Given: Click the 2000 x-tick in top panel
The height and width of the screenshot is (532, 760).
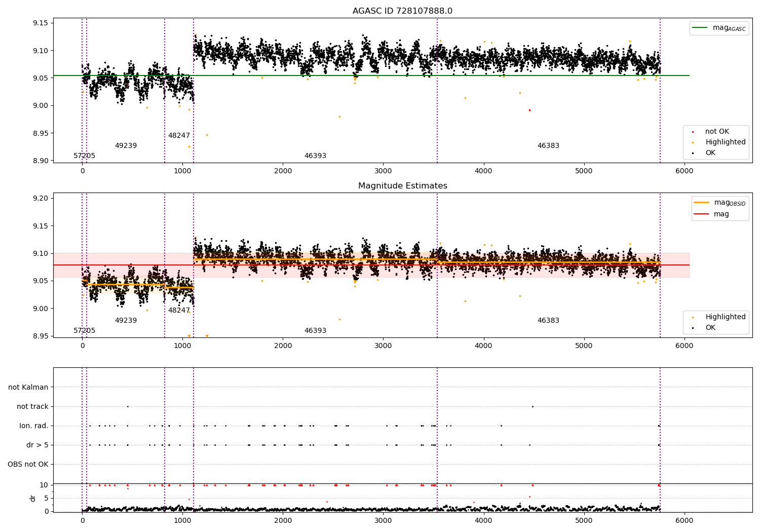Looking at the screenshot, I should point(283,171).
